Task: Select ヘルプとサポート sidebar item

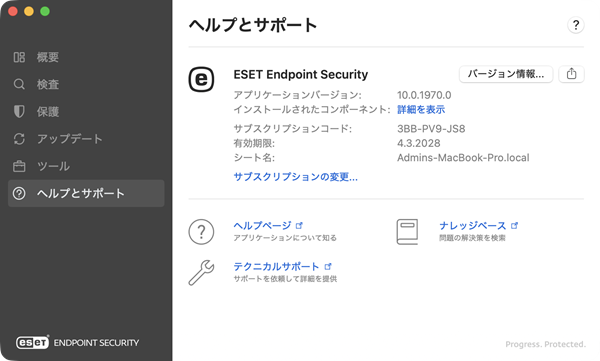Action: pos(86,193)
